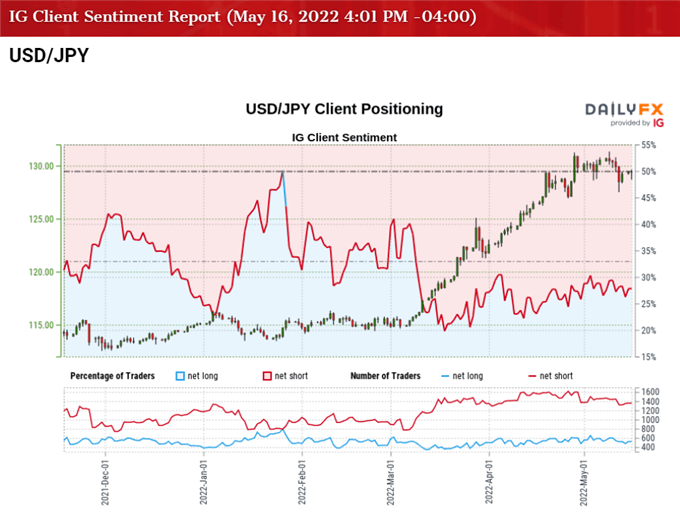Click the 2022-Jan-01 date label

[x=203, y=483]
